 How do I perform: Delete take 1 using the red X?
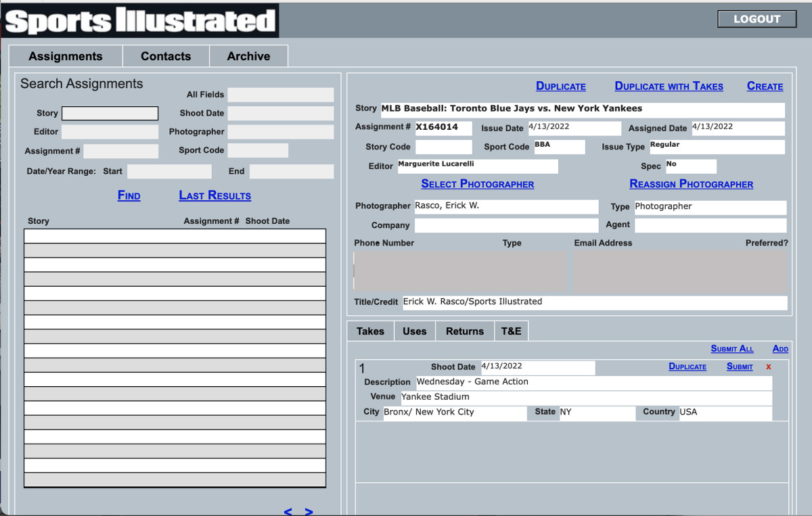[x=768, y=367]
